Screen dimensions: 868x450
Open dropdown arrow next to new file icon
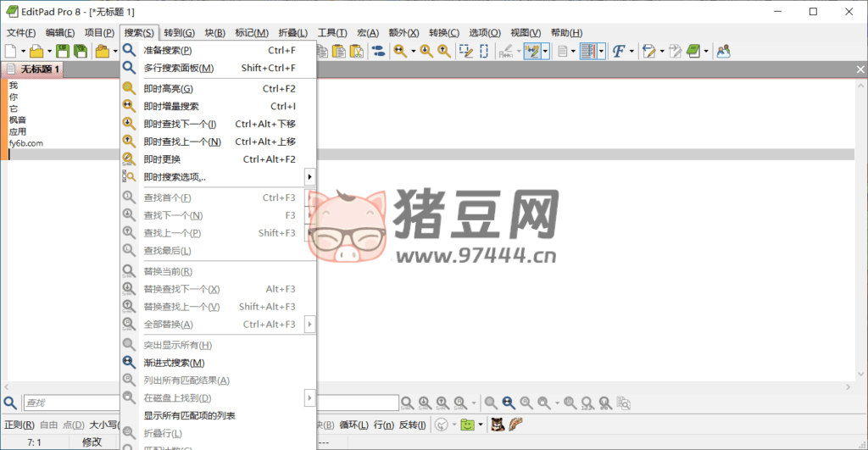coord(23,52)
